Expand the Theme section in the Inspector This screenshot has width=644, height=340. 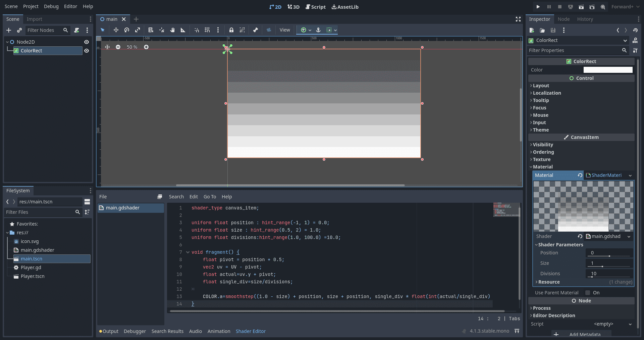coord(541,130)
